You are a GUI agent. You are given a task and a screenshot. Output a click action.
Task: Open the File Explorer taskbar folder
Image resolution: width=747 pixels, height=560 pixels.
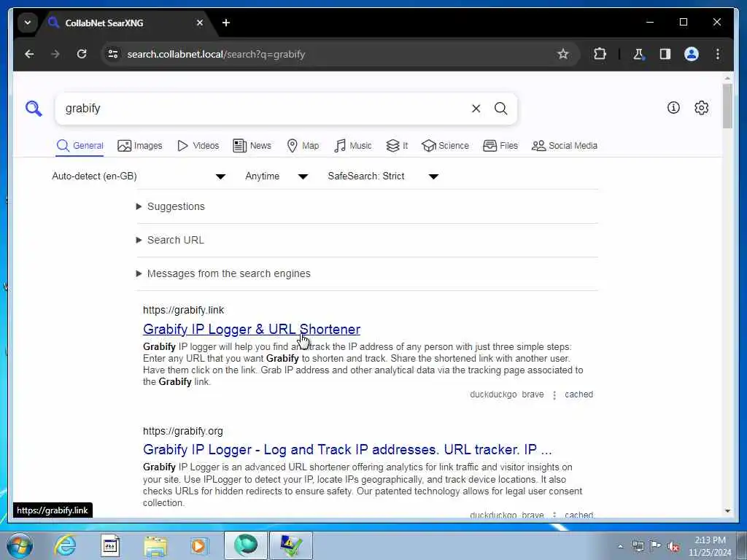point(155,545)
